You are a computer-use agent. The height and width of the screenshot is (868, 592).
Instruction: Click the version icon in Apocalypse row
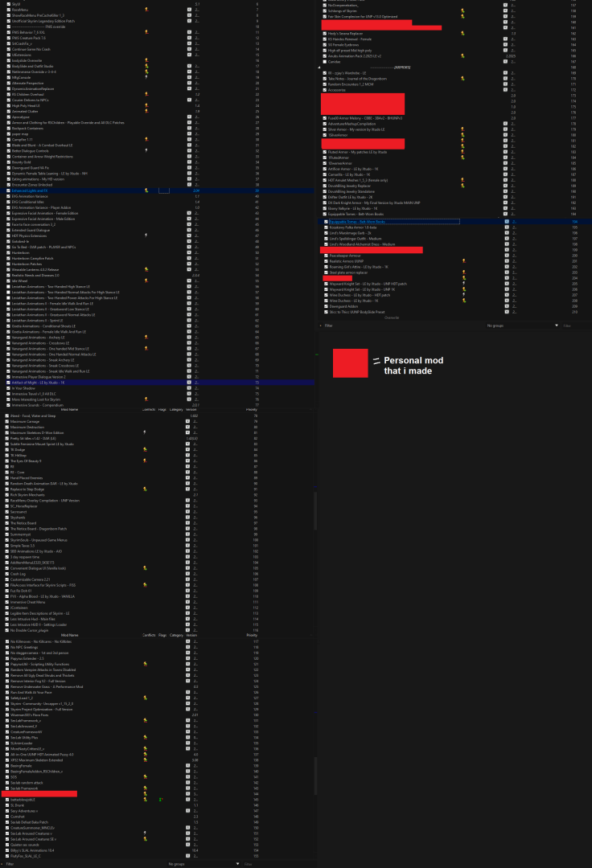click(189, 117)
